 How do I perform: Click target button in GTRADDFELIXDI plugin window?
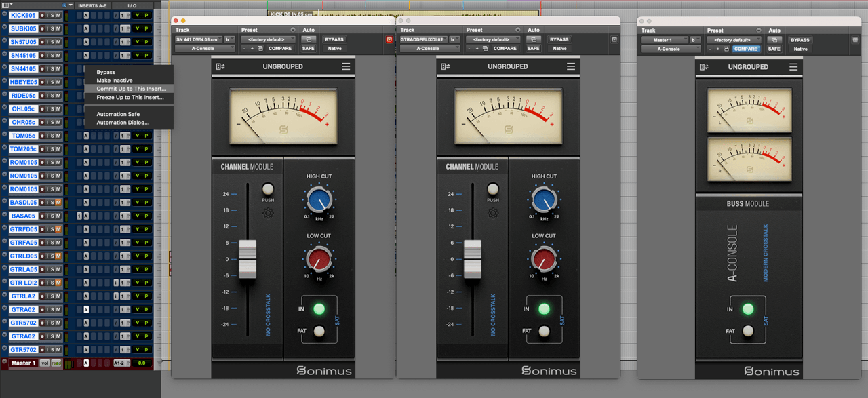[614, 39]
